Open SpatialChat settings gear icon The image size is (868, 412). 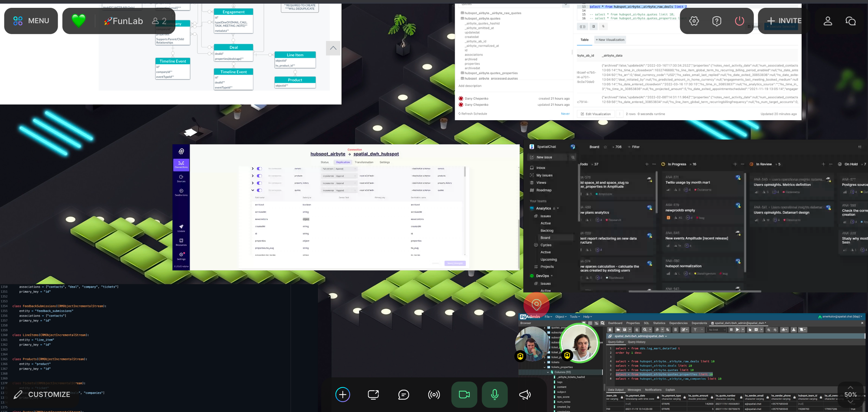coord(694,21)
